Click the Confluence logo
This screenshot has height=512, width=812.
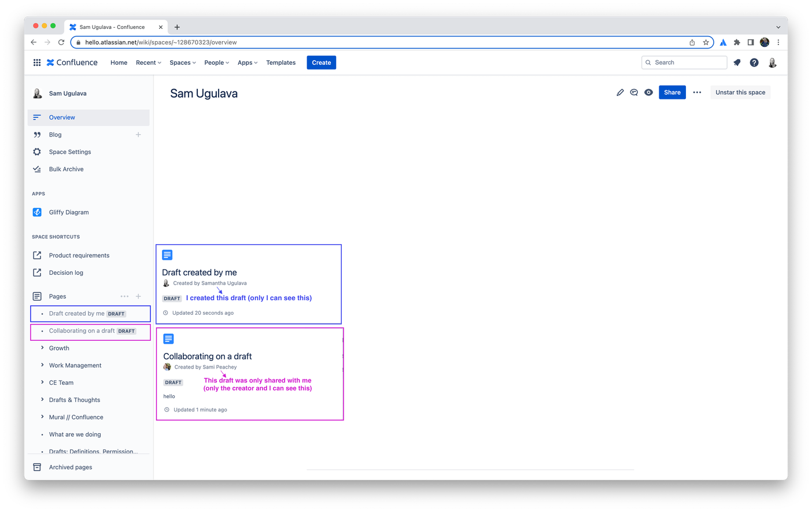tap(72, 62)
